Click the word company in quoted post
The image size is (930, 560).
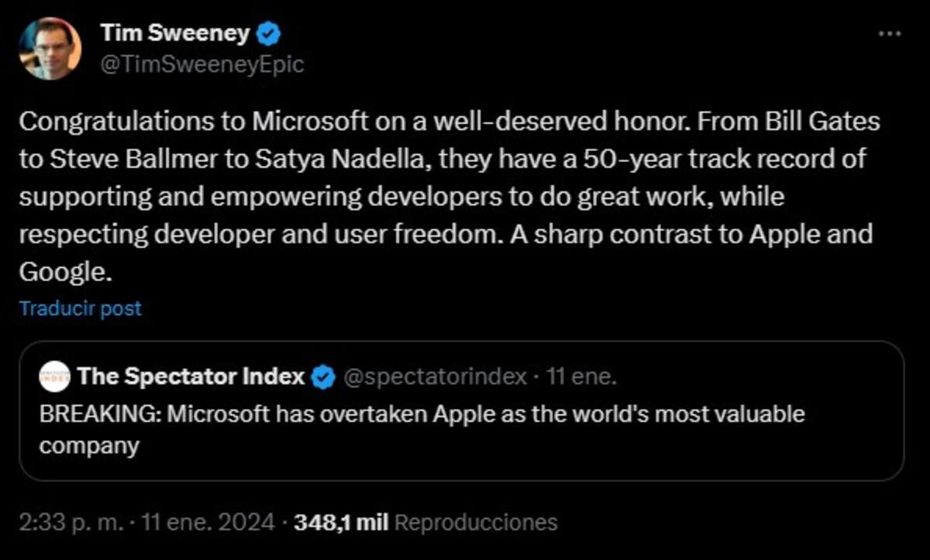coord(89,445)
